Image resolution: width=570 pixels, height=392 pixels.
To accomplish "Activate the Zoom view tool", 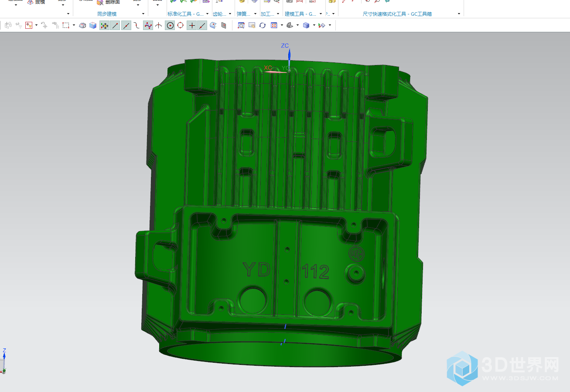I will pos(241,25).
